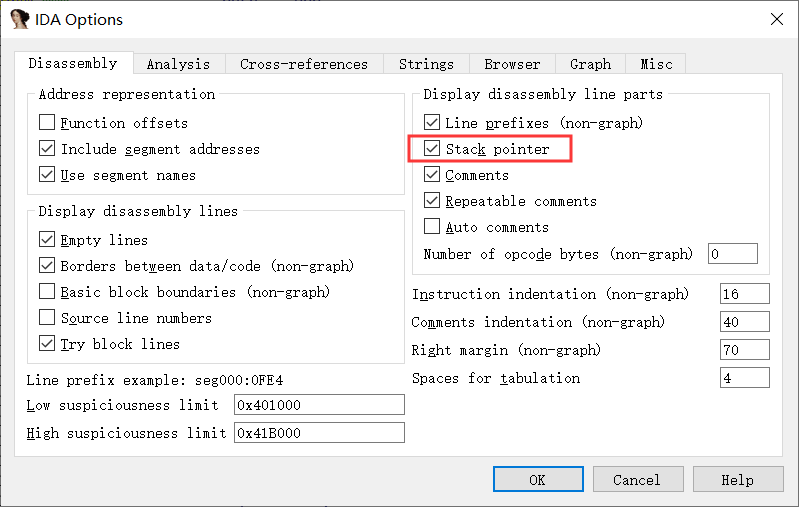
Task: Toggle Repeatable comments checkbox
Action: (432, 200)
